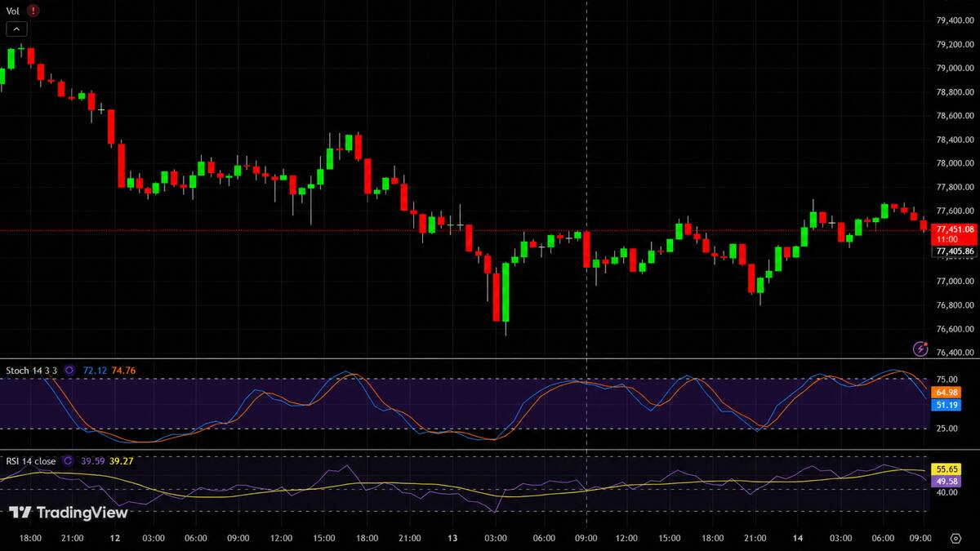Click the yellow RSI value 39.27
Viewport: 980px width, 551px height.
point(121,461)
